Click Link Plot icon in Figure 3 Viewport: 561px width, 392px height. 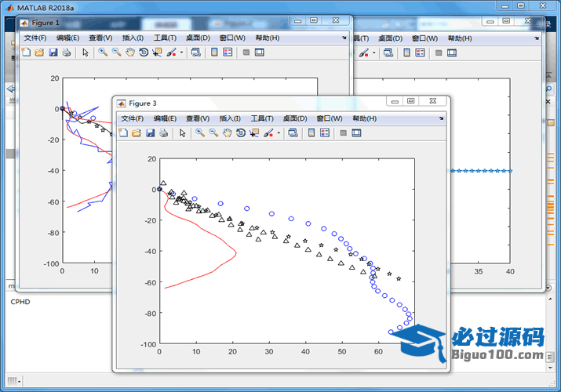pyautogui.click(x=293, y=133)
